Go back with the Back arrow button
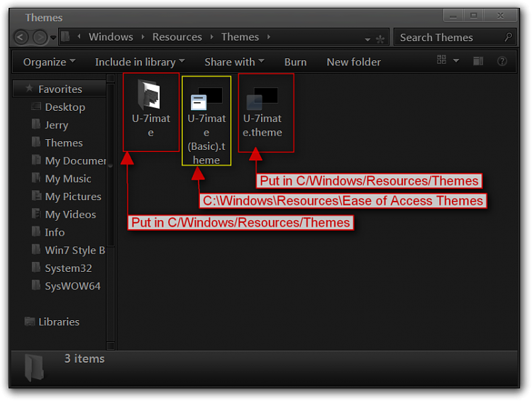This screenshot has height=401, width=532. click(21, 37)
